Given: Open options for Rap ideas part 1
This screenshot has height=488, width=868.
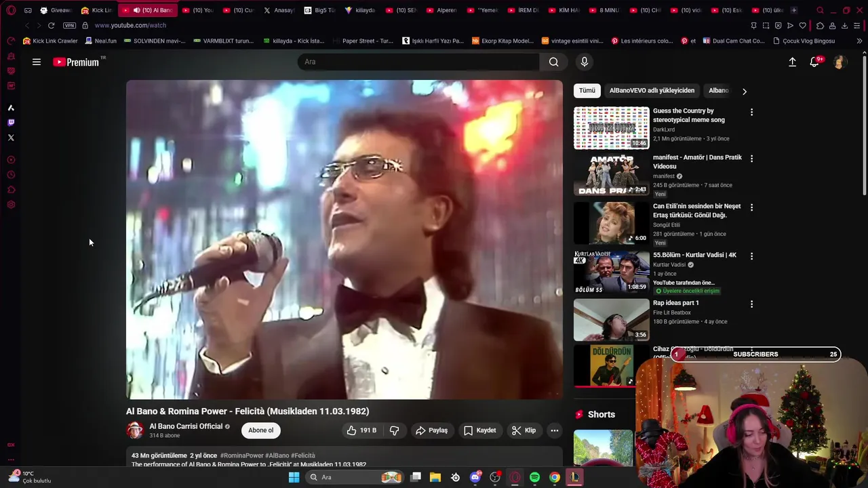Looking at the screenshot, I should (751, 304).
